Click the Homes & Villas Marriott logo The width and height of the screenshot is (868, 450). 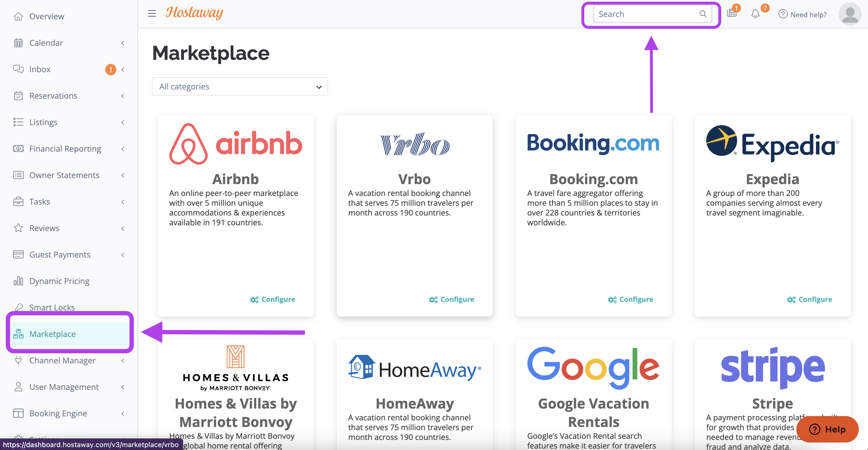(x=235, y=368)
